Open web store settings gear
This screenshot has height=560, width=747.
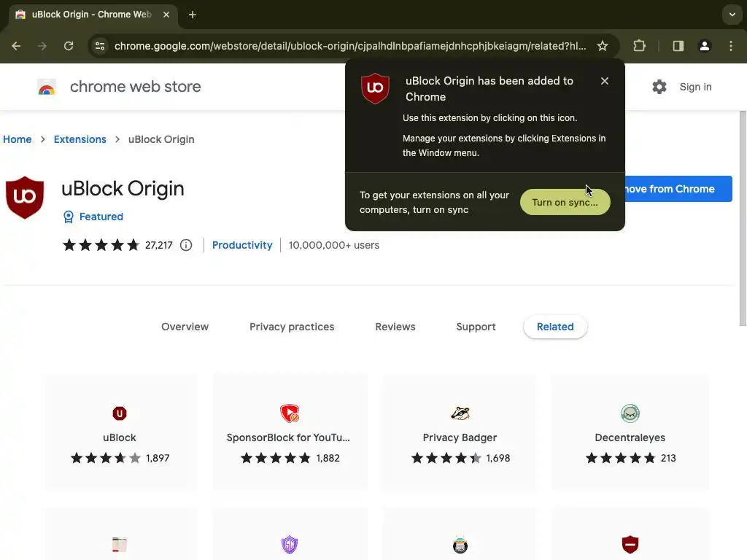coord(659,87)
